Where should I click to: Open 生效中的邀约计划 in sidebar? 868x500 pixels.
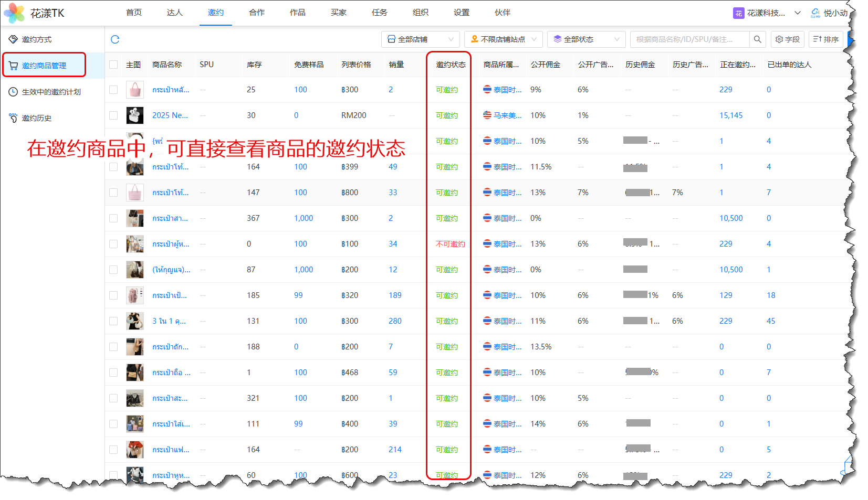pyautogui.click(x=51, y=92)
